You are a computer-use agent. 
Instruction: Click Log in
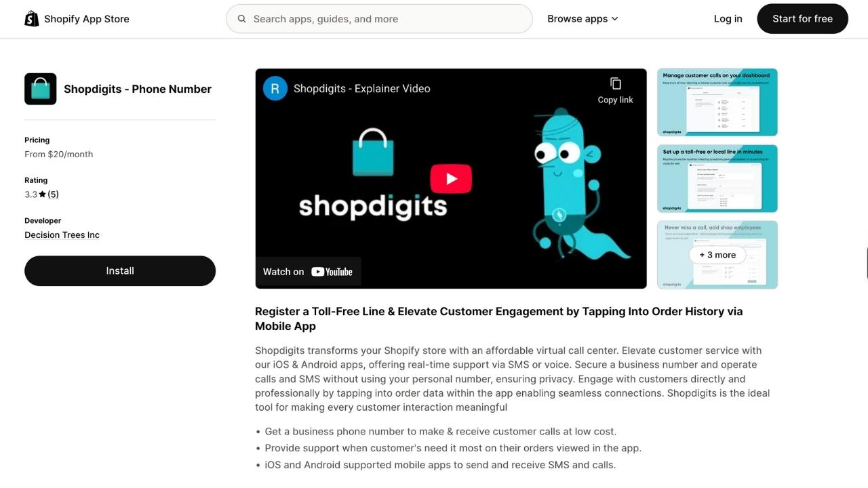(x=728, y=19)
